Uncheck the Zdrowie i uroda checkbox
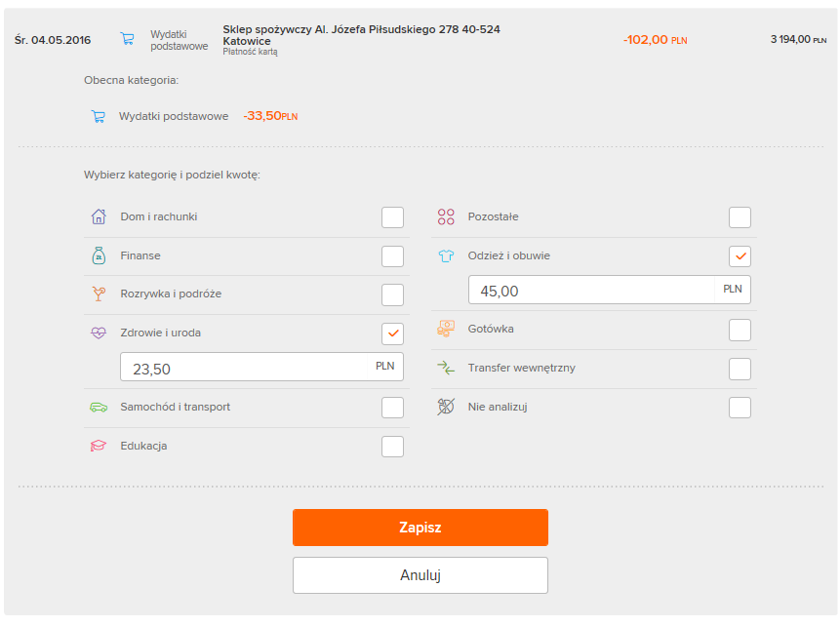This screenshot has height=627, width=840. (x=392, y=333)
